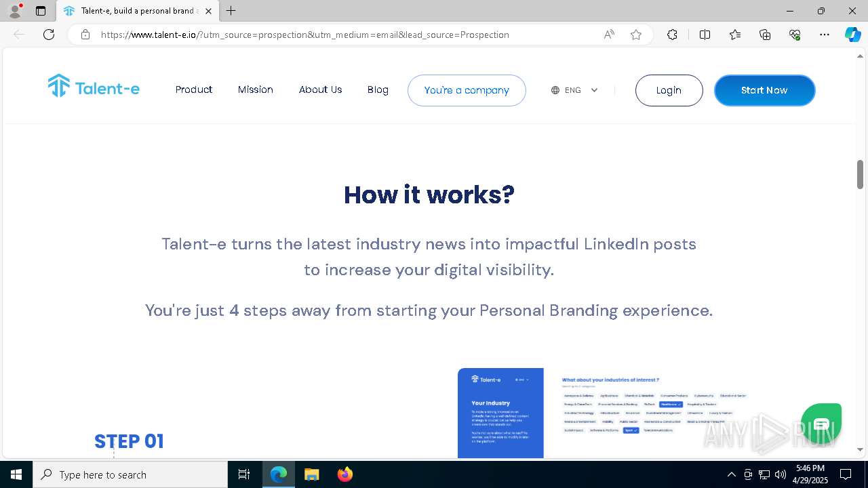This screenshot has width=868, height=488.
Task: Click the address bar URL
Action: pyautogui.click(x=305, y=35)
